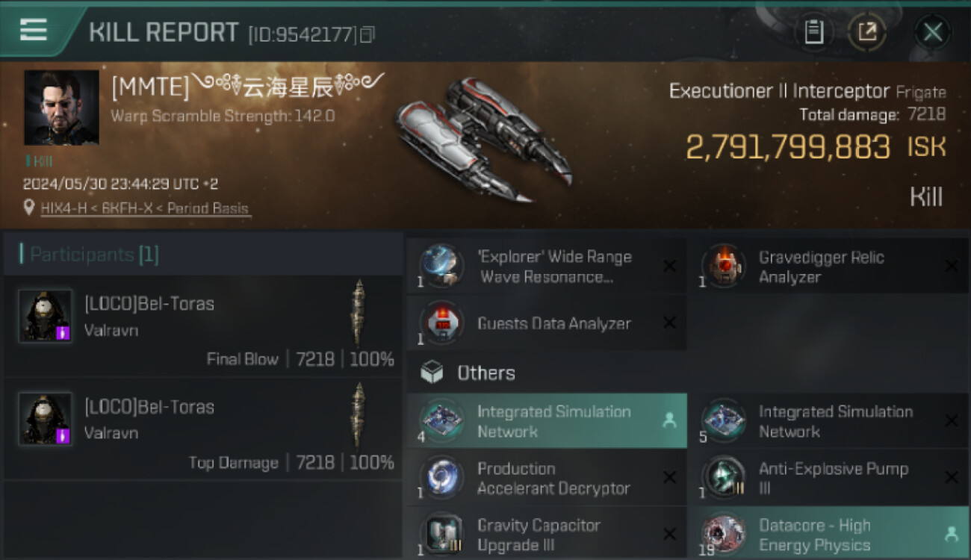971x560 pixels.
Task: Select the Guests Data Analyzer item
Action: coord(547,323)
